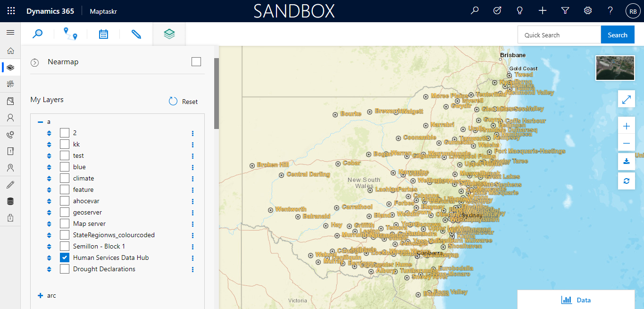The width and height of the screenshot is (644, 309).
Task: Open options menu for the climate layer
Action: (192, 179)
